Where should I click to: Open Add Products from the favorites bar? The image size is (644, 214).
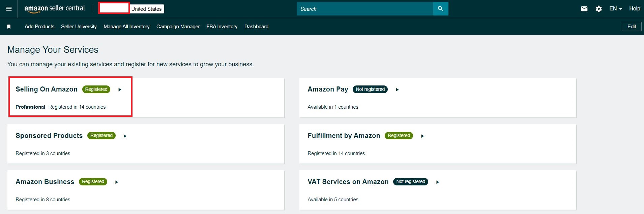point(39,27)
